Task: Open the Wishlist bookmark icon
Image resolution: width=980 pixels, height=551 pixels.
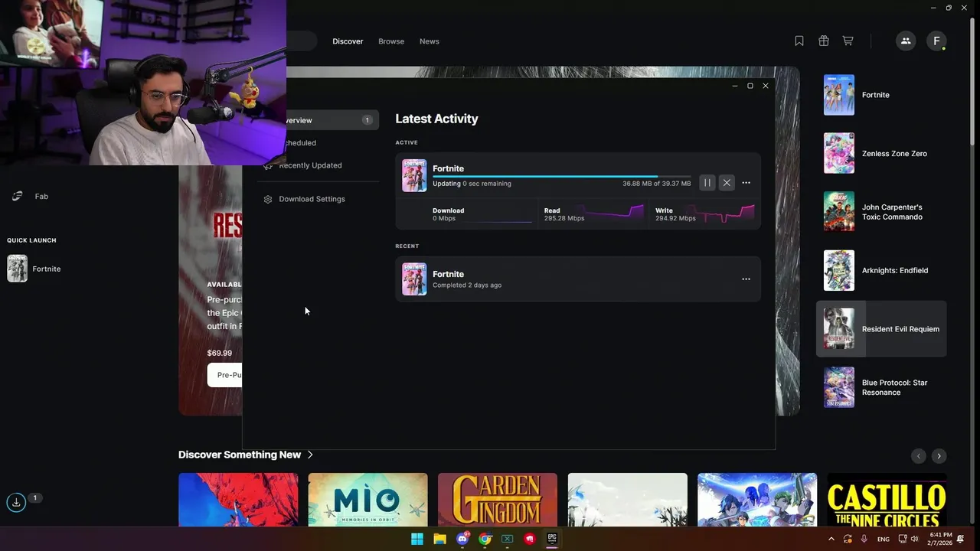Action: pos(799,41)
